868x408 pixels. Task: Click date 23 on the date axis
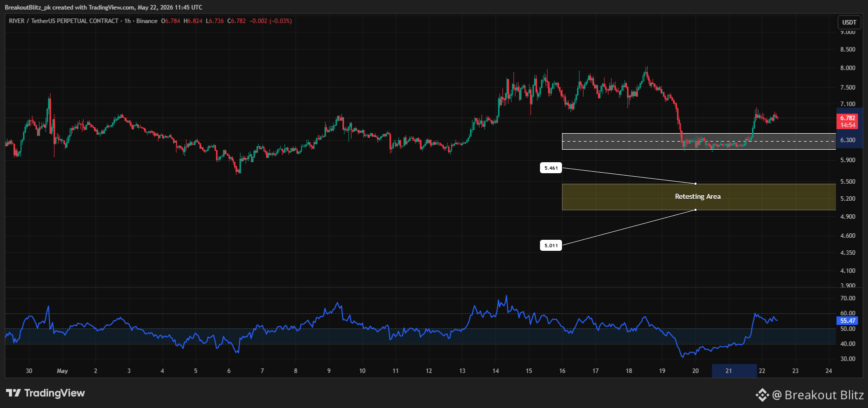[795, 371]
